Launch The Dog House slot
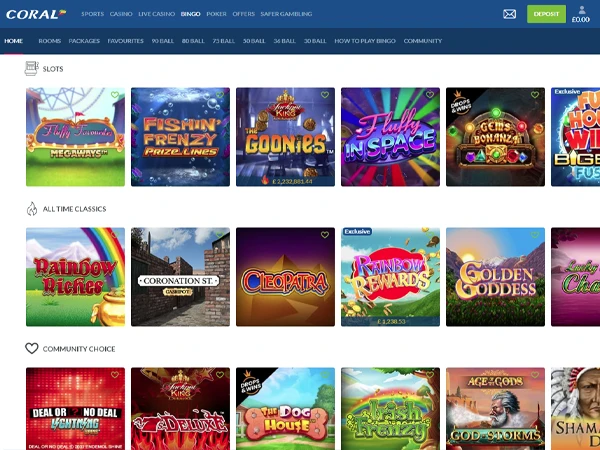 [x=285, y=409]
